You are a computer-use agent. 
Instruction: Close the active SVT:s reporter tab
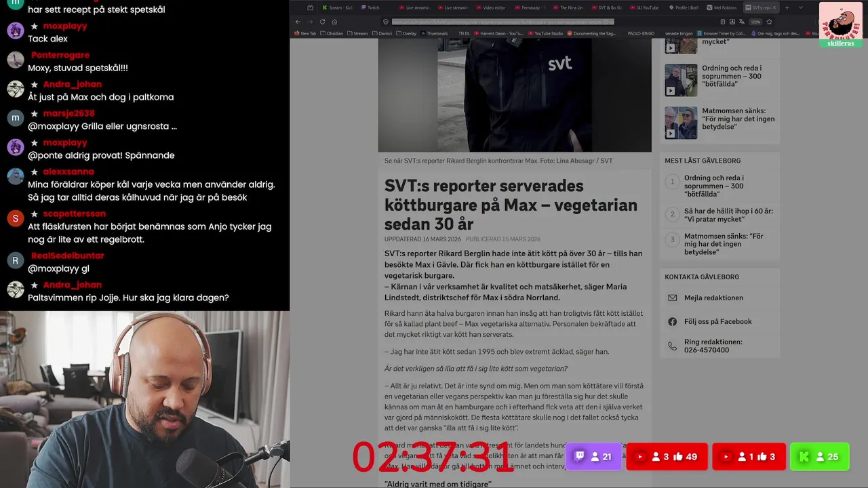coord(774,7)
